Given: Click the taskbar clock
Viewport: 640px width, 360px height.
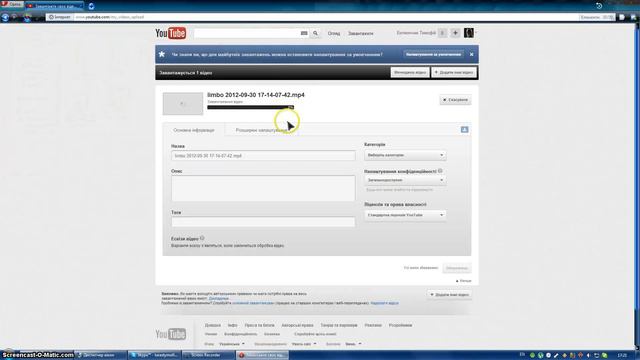Looking at the screenshot, I should pyautogui.click(x=622, y=356).
